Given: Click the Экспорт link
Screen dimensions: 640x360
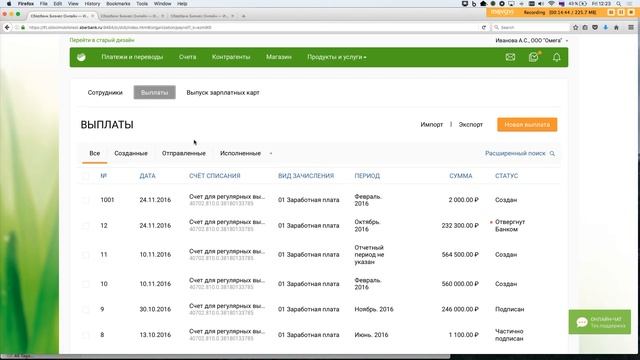Looking at the screenshot, I should click(x=471, y=124).
